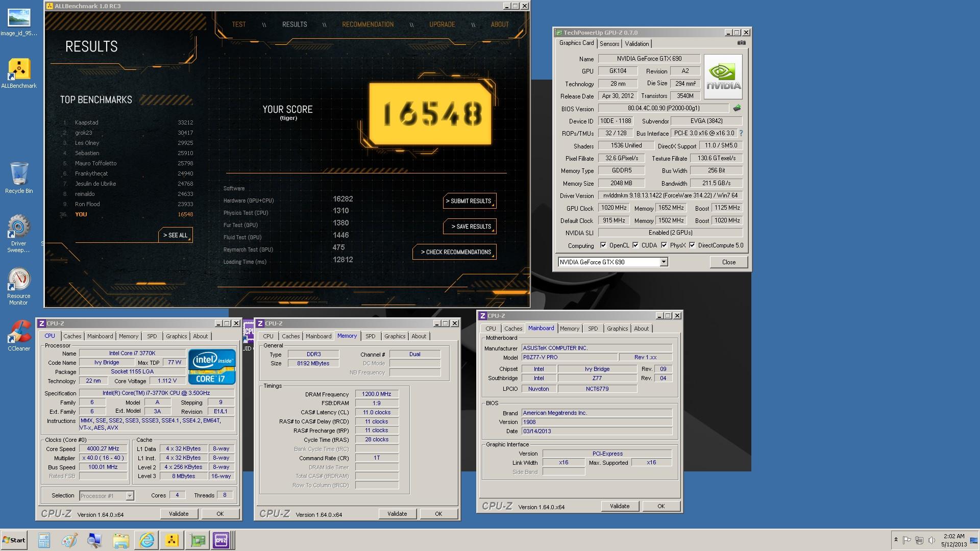Image resolution: width=980 pixels, height=551 pixels.
Task: Open the TEST section in ALLBenchmark
Action: pos(238,24)
